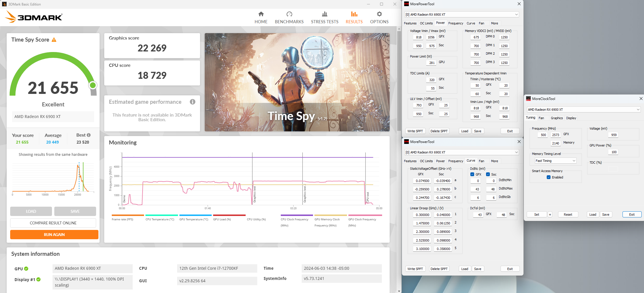Toggle the purple CPU Clock Frequency legend bar
Image resolution: width=644 pixels, height=293 pixels.
[x=297, y=215]
